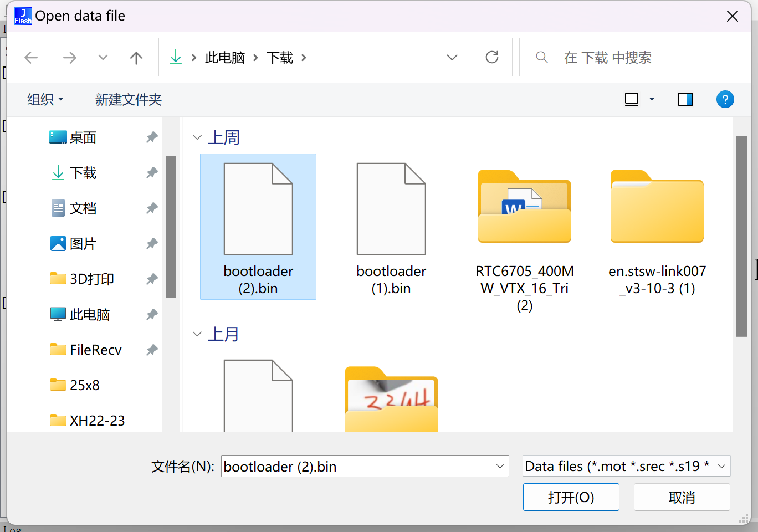
Task: Click the 取消 button
Action: point(682,497)
